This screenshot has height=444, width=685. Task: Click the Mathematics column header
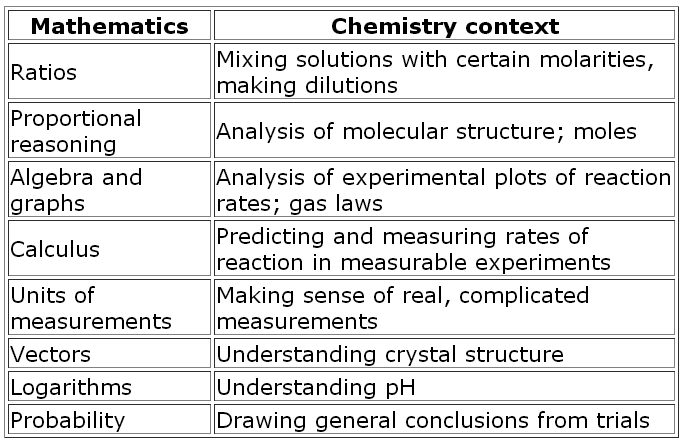tap(108, 26)
